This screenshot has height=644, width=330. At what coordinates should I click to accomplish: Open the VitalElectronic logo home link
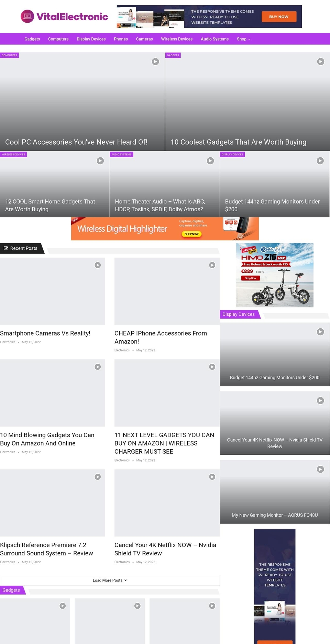(x=64, y=16)
